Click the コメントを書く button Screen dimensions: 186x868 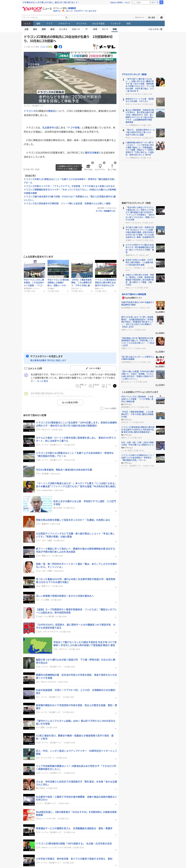(x=93, y=368)
